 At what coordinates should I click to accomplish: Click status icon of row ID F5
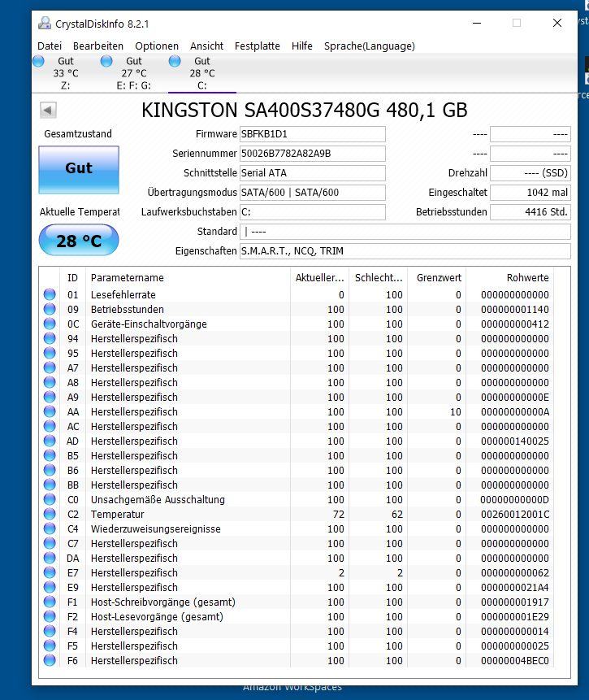[x=50, y=646]
